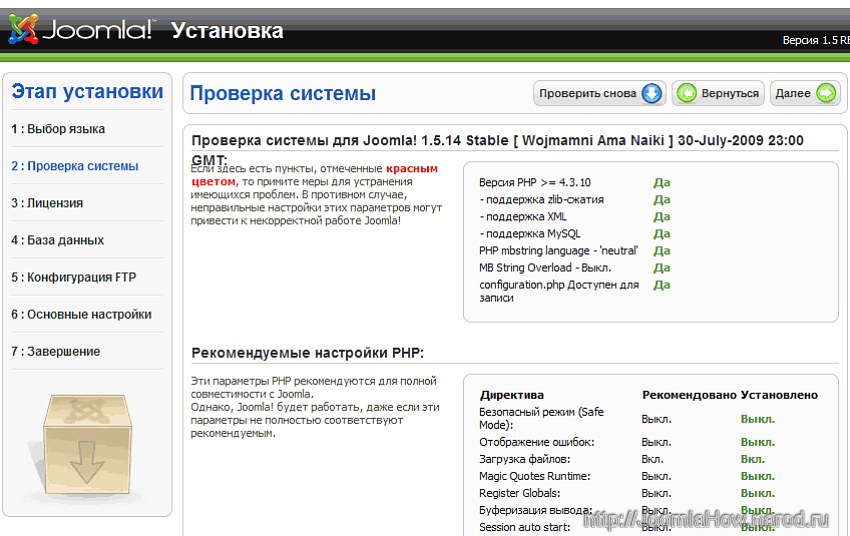The height and width of the screenshot is (536, 850).
Task: Click the Директива column header
Action: click(512, 395)
